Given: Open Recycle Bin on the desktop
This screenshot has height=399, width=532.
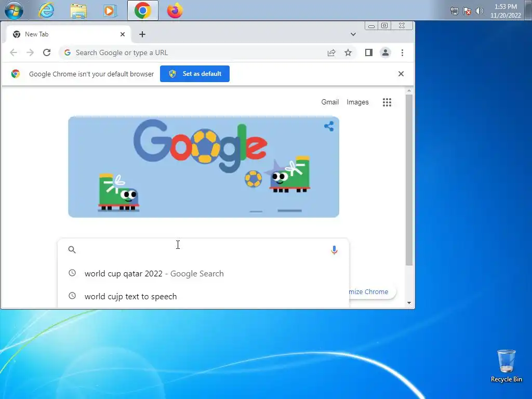Looking at the screenshot, I should (506, 366).
